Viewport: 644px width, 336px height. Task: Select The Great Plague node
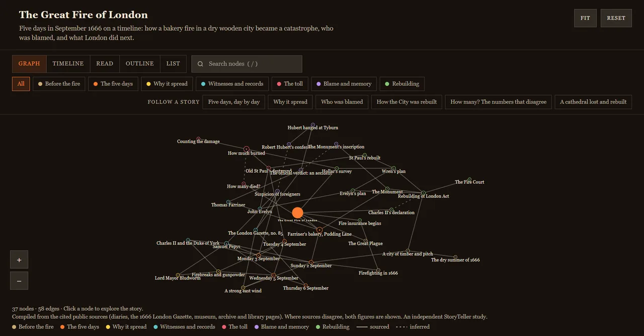365,241
